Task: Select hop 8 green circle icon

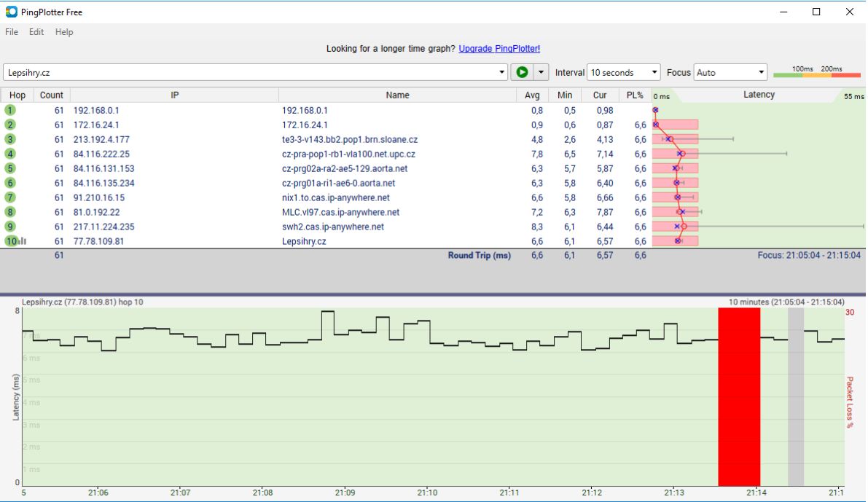Action: 10,212
